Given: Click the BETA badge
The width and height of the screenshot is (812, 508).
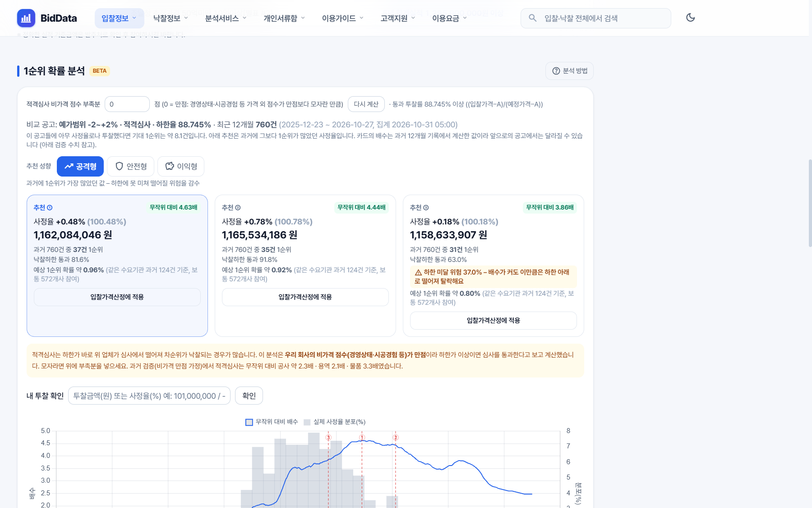Looking at the screenshot, I should coord(100,71).
